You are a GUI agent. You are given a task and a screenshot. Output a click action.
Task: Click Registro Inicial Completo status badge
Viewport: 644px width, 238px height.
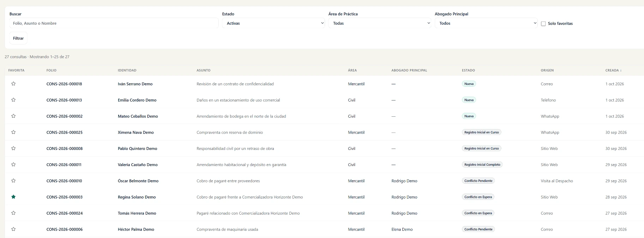[x=482, y=165]
